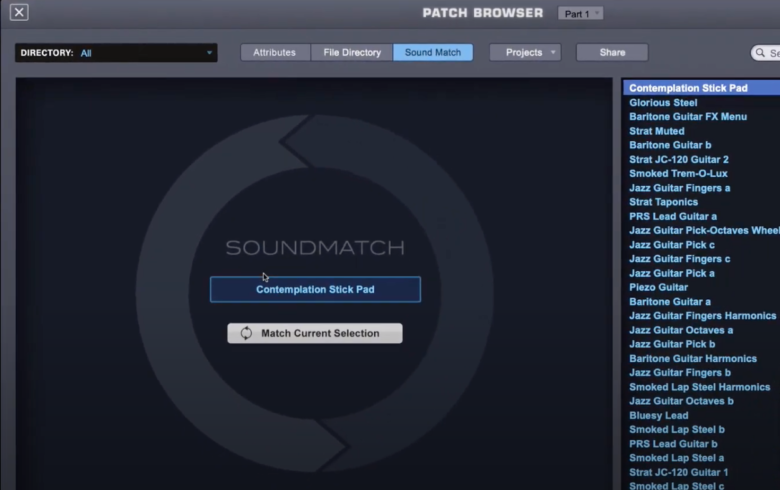
Task: Choose Baritone Guitar a patch
Action: pyautogui.click(x=670, y=301)
